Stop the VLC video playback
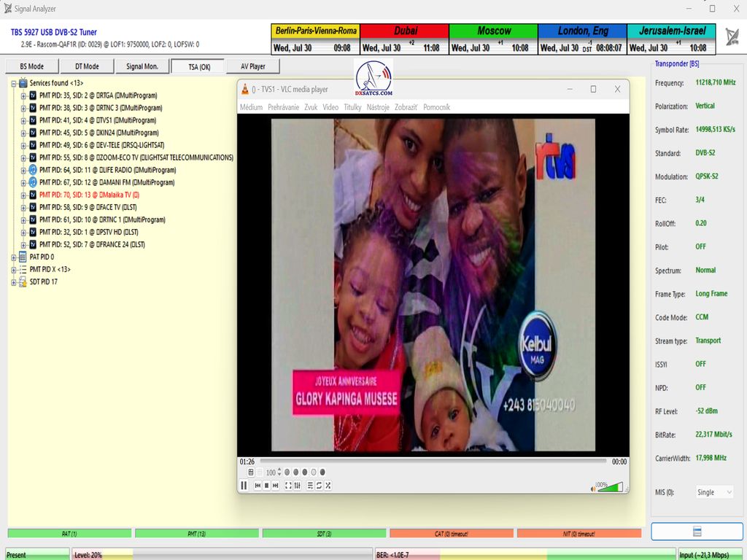 (x=266, y=486)
